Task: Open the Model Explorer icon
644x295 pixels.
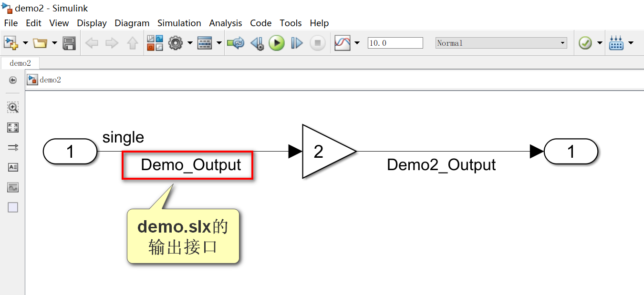Action: point(205,43)
